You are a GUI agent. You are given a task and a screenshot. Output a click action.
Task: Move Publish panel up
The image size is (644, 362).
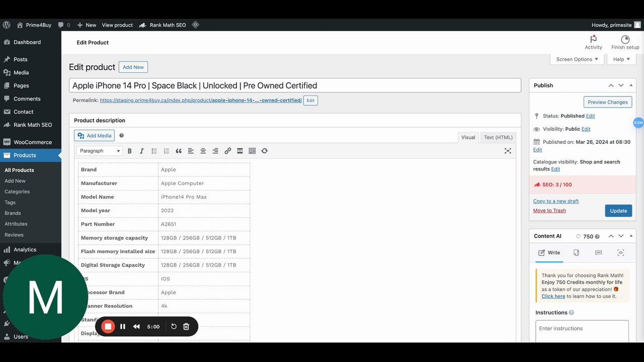pos(611,85)
